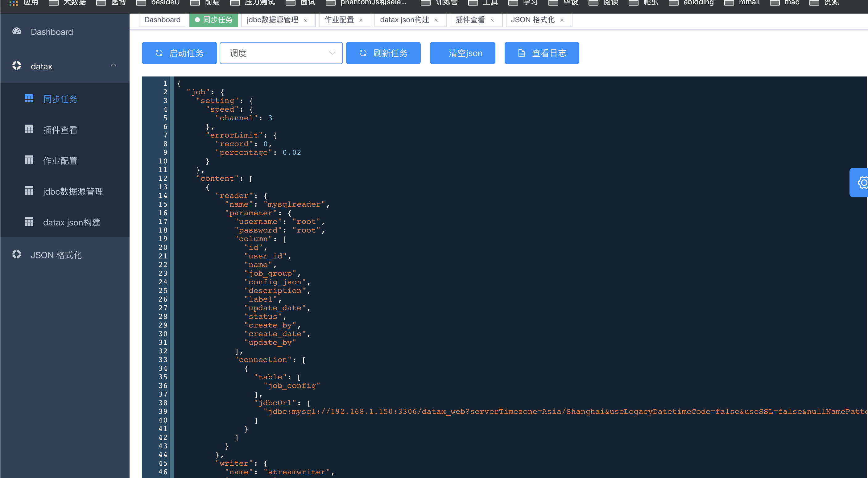Click the grid icon beside jdbc数据源管理
This screenshot has height=478, width=868.
(x=29, y=191)
